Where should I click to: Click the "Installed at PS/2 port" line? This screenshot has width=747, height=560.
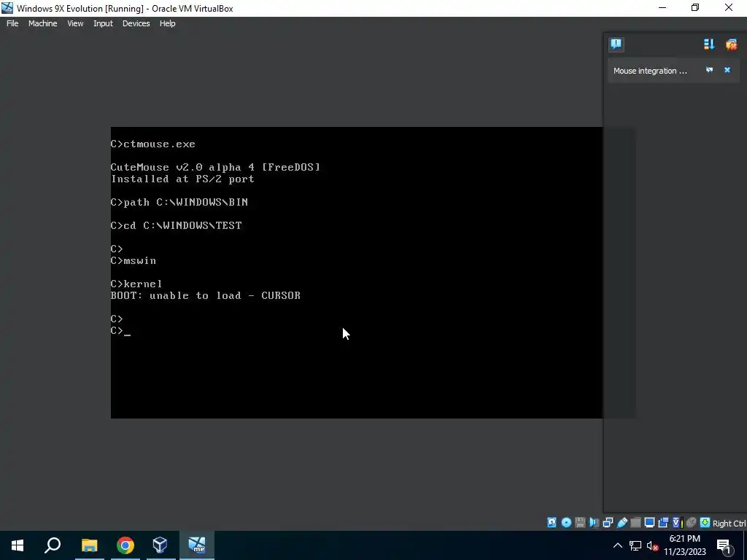click(x=182, y=179)
